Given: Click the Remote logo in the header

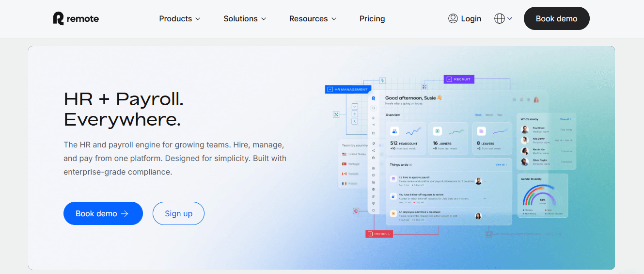Looking at the screenshot, I should pos(76,18).
